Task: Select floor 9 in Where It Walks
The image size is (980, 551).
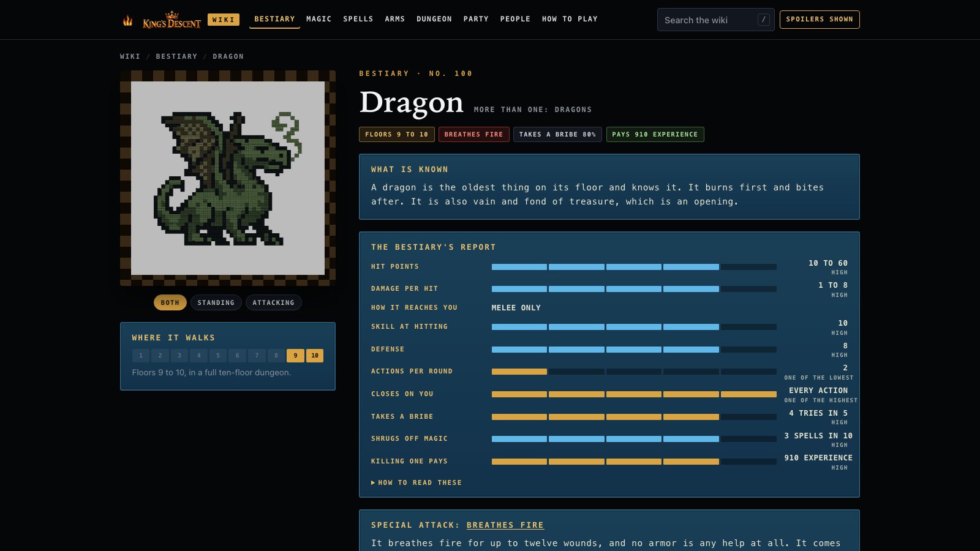Action: pos(295,356)
